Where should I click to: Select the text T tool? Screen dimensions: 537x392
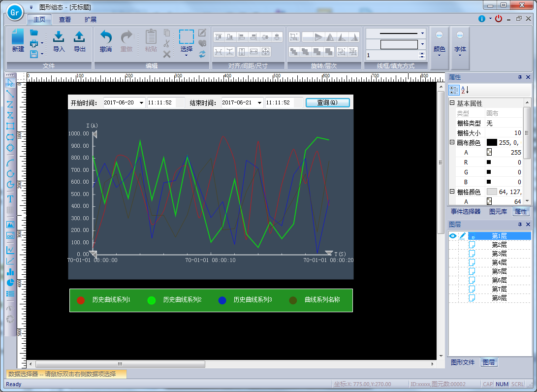[x=10, y=199]
